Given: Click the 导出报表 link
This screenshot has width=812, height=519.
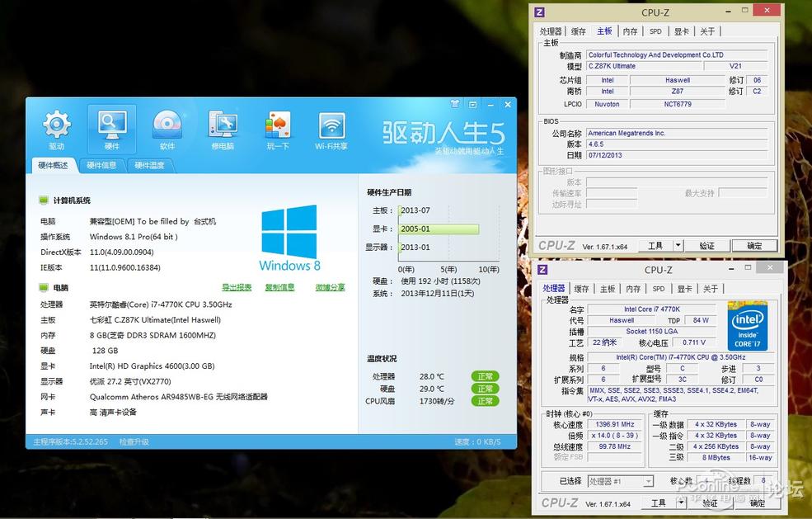Looking at the screenshot, I should (237, 286).
